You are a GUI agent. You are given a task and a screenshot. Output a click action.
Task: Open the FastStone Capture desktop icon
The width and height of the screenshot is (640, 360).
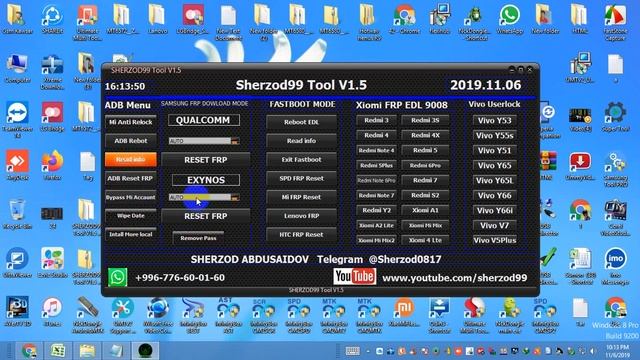point(616,22)
